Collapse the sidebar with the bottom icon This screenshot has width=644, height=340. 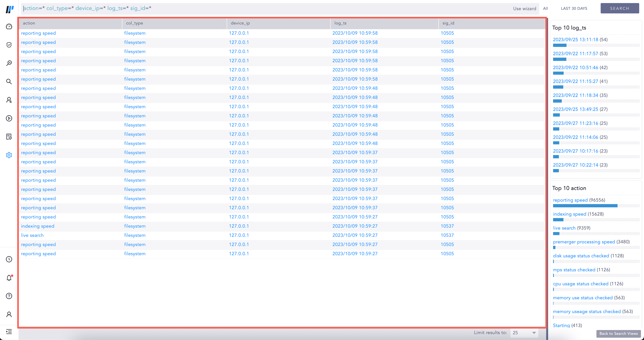pos(9,332)
